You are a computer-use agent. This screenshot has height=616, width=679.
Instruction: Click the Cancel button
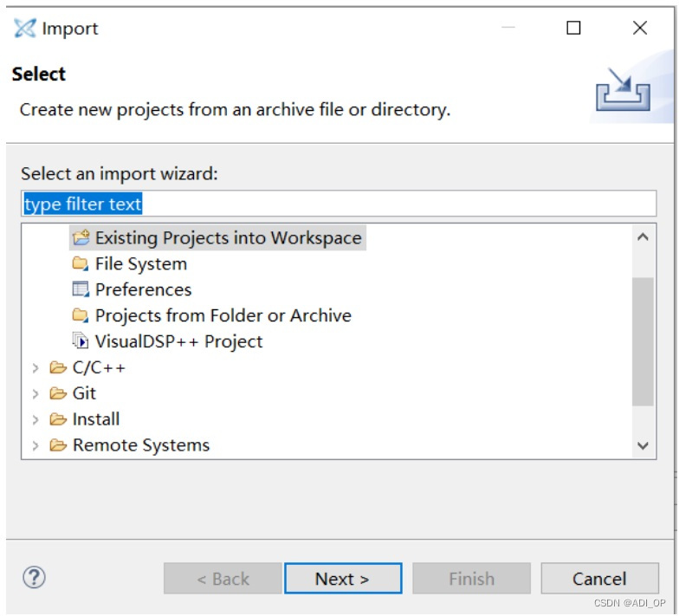pyautogui.click(x=599, y=579)
